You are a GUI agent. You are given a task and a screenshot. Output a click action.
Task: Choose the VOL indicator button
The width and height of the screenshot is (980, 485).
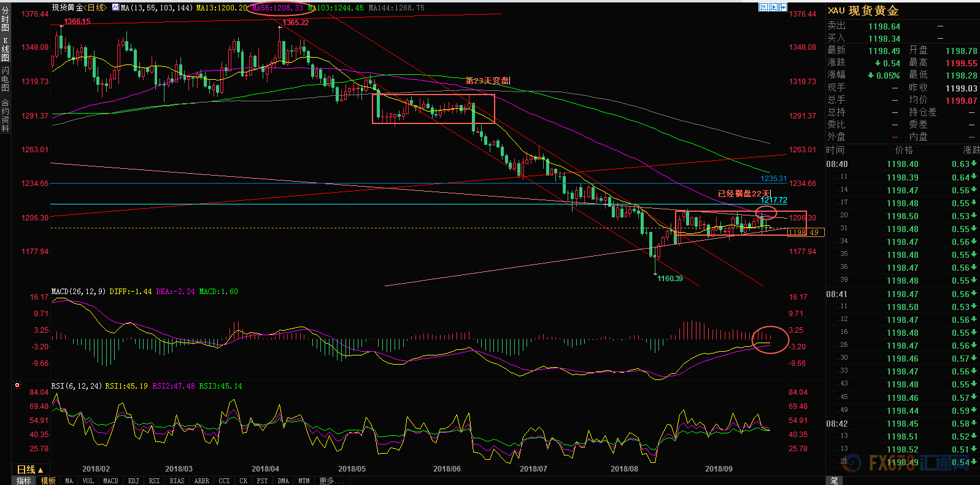(88, 481)
